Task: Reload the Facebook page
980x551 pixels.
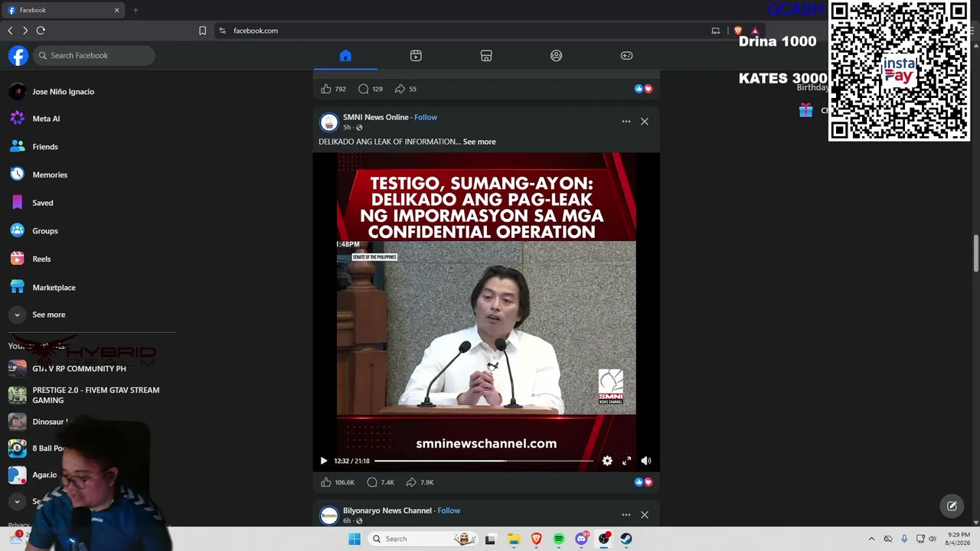Action: tap(41, 31)
